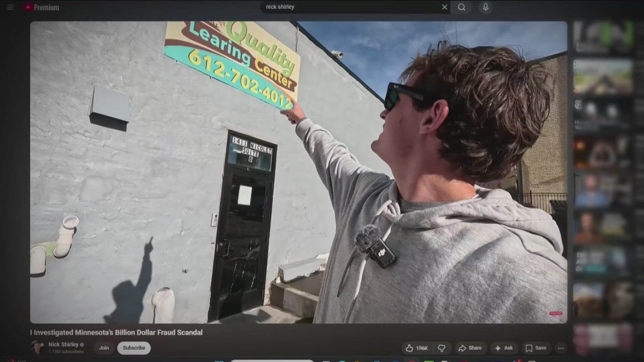The height and width of the screenshot is (362, 644).
Task: Open Nick Shirley channel name link
Action: pyautogui.click(x=63, y=344)
